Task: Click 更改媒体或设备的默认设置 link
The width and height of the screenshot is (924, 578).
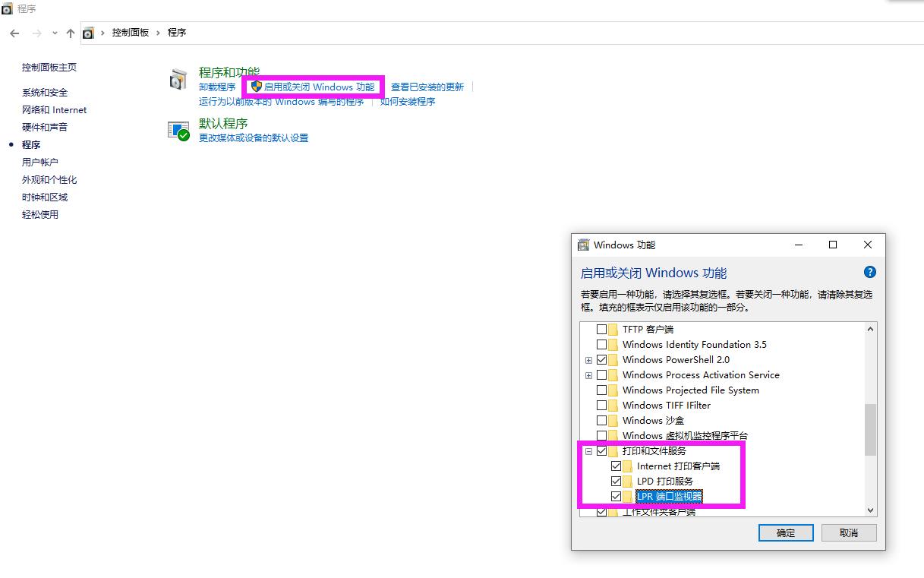Action: (x=254, y=138)
